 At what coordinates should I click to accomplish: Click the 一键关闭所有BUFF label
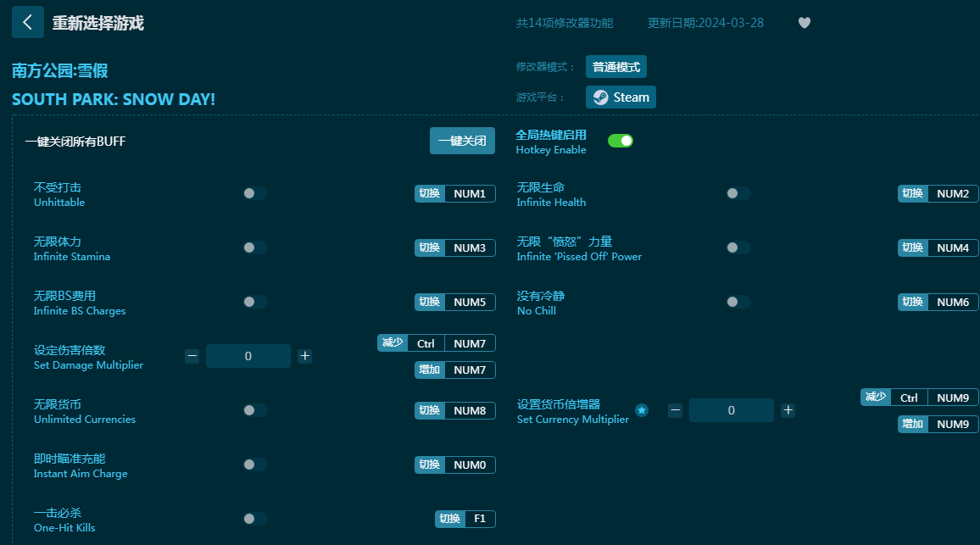[x=75, y=142]
